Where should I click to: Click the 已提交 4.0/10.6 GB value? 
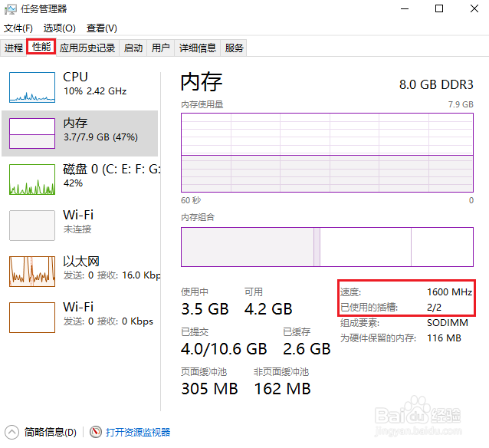click(224, 349)
